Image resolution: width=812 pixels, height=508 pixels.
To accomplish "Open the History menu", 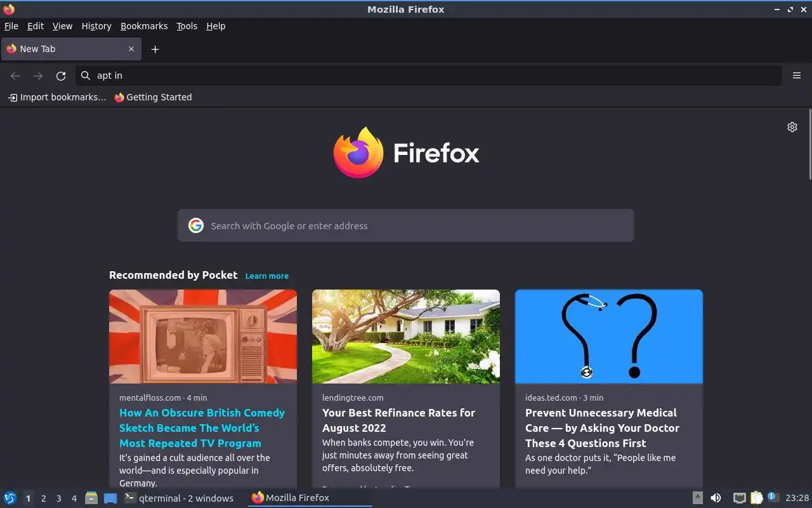I will pyautogui.click(x=96, y=26).
